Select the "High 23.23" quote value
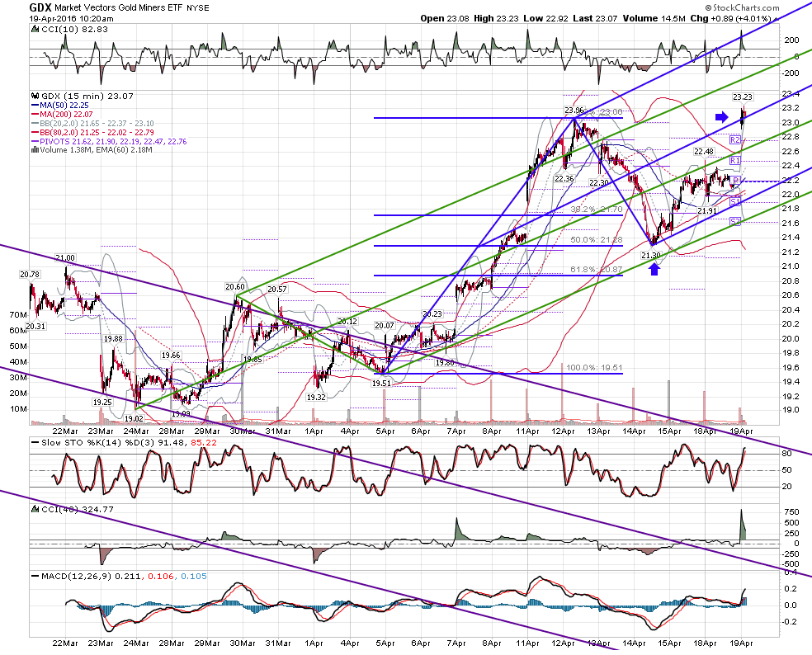812x655 pixels. [x=496, y=19]
